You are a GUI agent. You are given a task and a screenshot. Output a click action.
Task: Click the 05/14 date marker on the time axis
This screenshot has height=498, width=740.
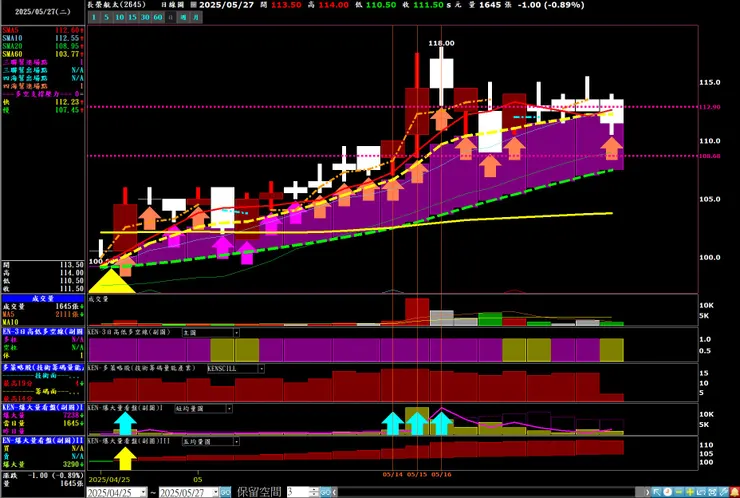click(x=392, y=474)
